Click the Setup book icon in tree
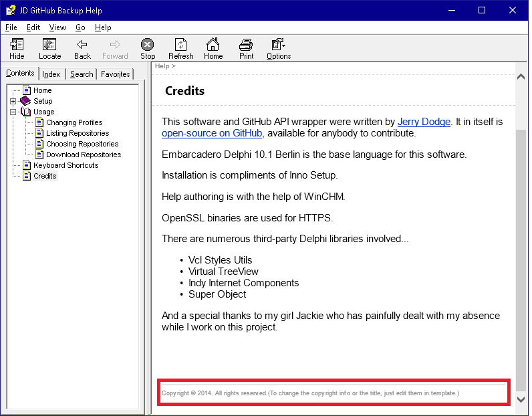This screenshot has width=532, height=416. pyautogui.click(x=25, y=101)
